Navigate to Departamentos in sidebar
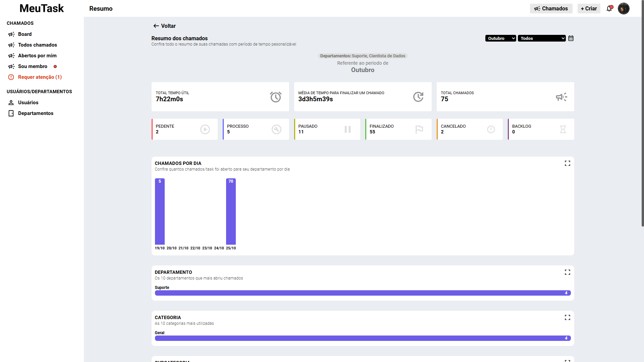The image size is (644, 362). tap(36, 113)
